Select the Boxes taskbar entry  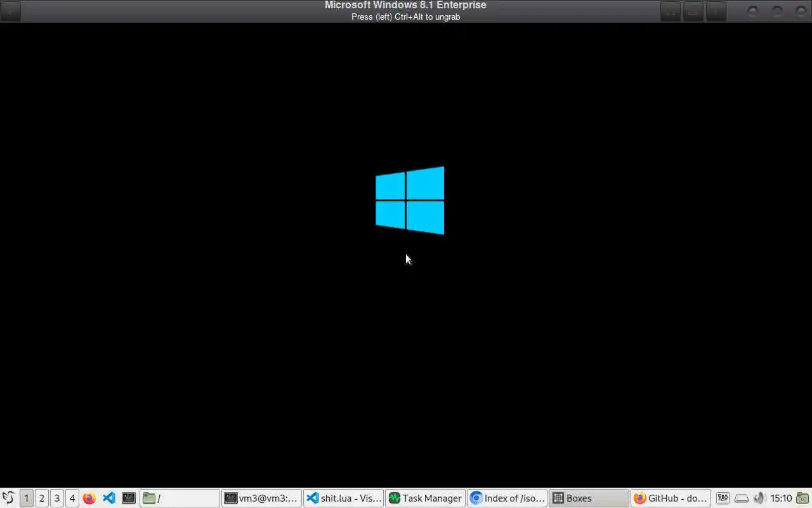pyautogui.click(x=589, y=498)
